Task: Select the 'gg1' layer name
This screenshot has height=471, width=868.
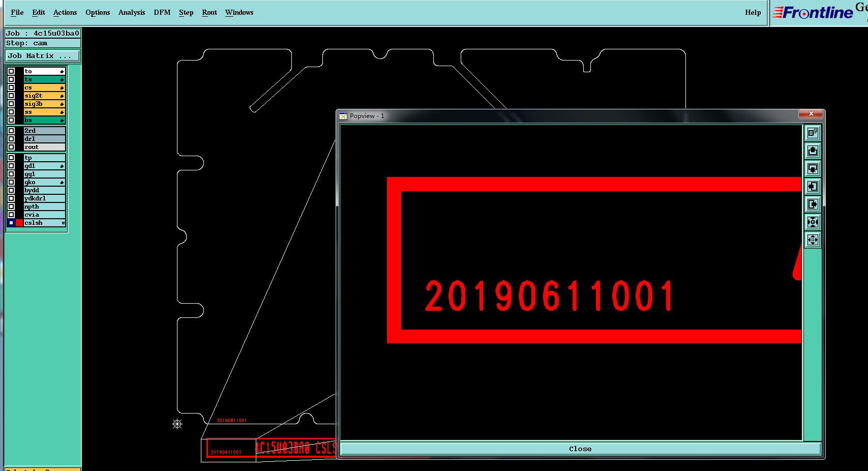Action: (44, 174)
